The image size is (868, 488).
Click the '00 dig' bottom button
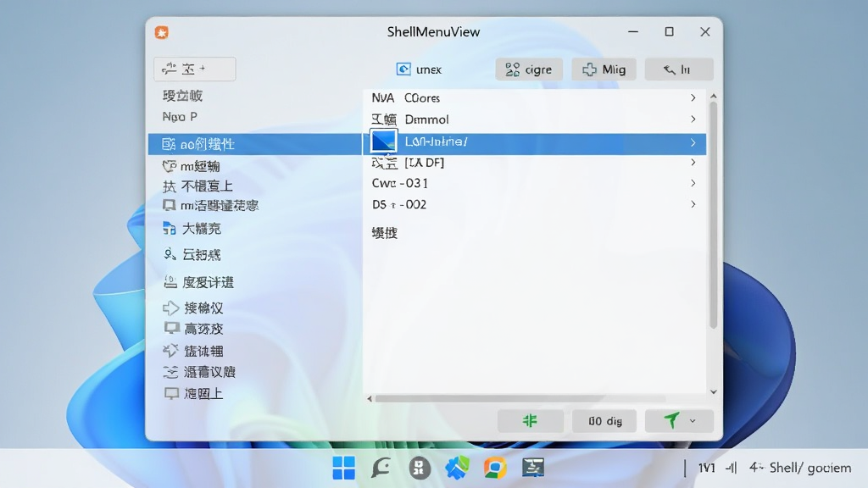coord(604,421)
